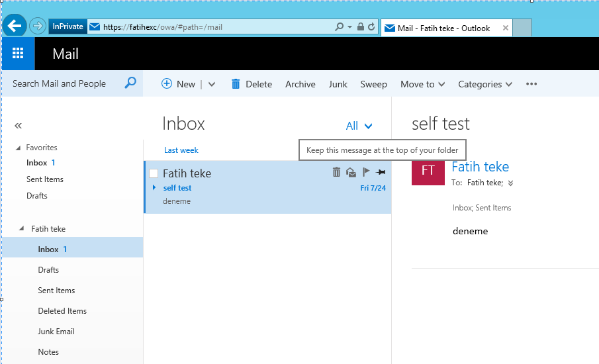The height and width of the screenshot is (364, 599).
Task: Collapse the folder pane with double chevron
Action: pyautogui.click(x=18, y=126)
